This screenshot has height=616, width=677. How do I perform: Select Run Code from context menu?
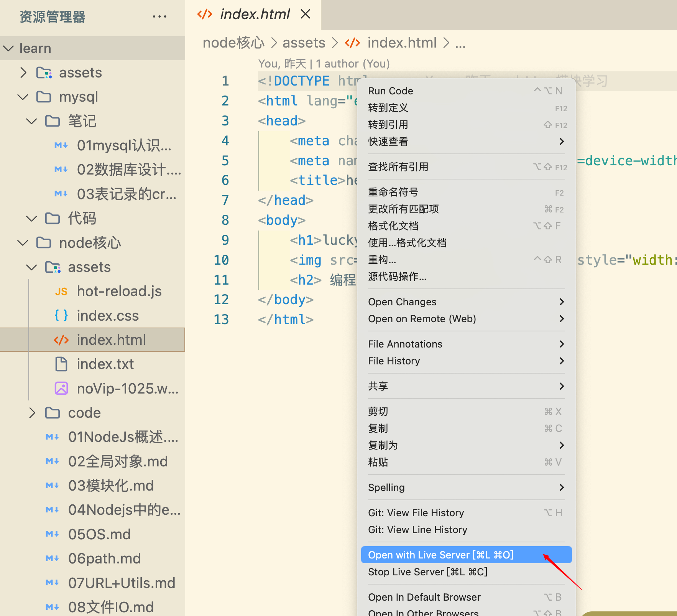[390, 91]
